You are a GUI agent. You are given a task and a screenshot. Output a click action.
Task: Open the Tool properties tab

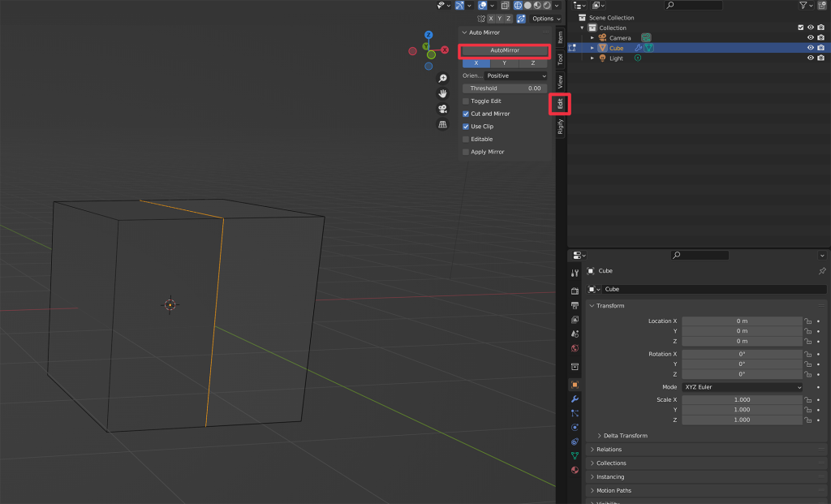point(575,273)
